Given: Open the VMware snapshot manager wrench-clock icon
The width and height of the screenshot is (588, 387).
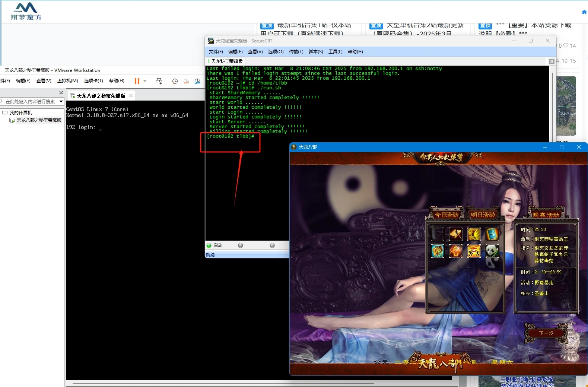Looking at the screenshot, I should pos(197,81).
